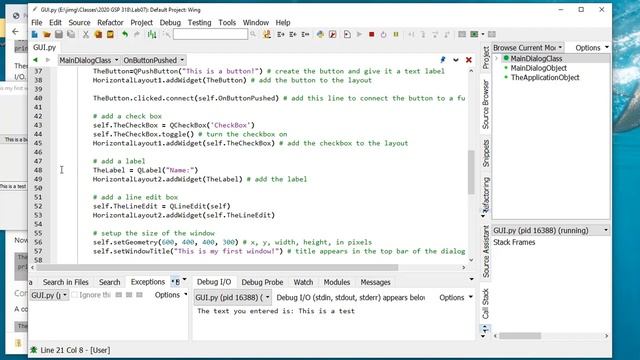Go back with the green history arrow

pyautogui.click(x=36, y=60)
